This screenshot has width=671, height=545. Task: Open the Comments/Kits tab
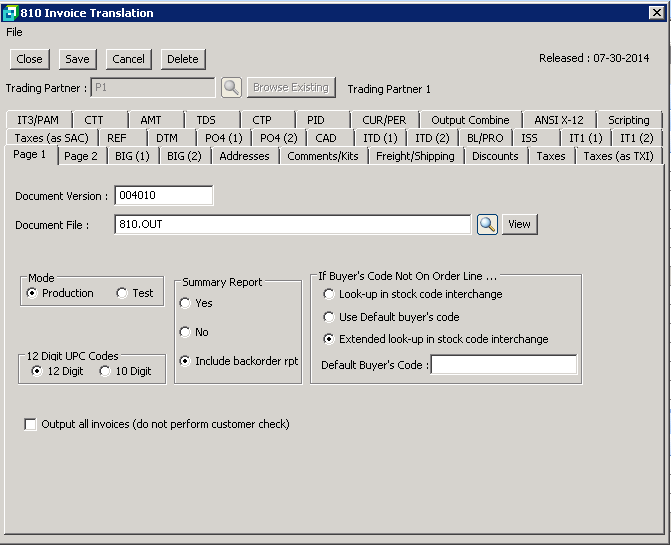coord(322,156)
